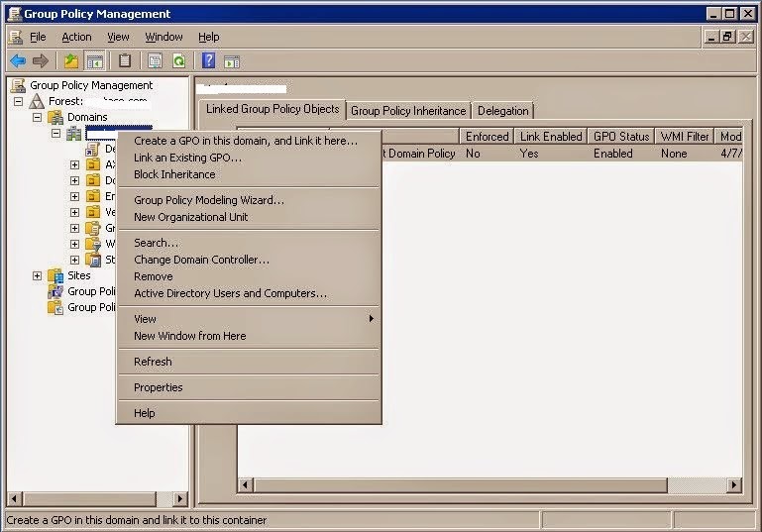Minimize the inner MMC child window
Viewport: 762px width, 532px height.
pyautogui.click(x=711, y=37)
